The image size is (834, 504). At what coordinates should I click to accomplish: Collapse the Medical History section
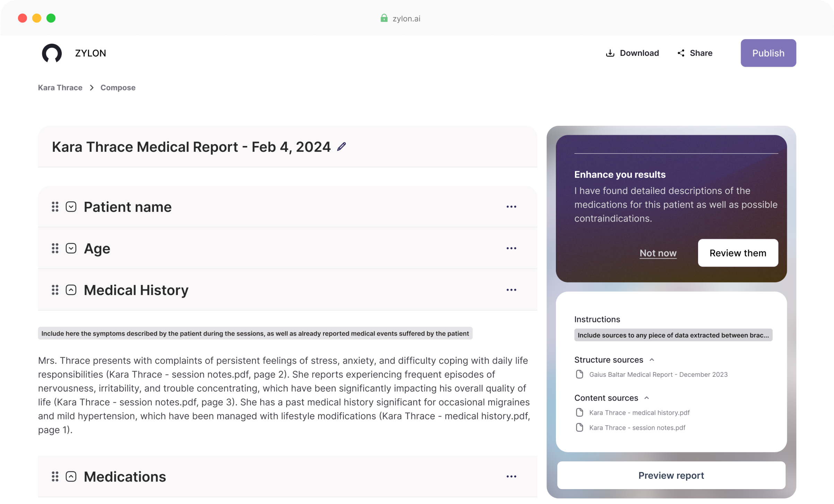coord(71,290)
